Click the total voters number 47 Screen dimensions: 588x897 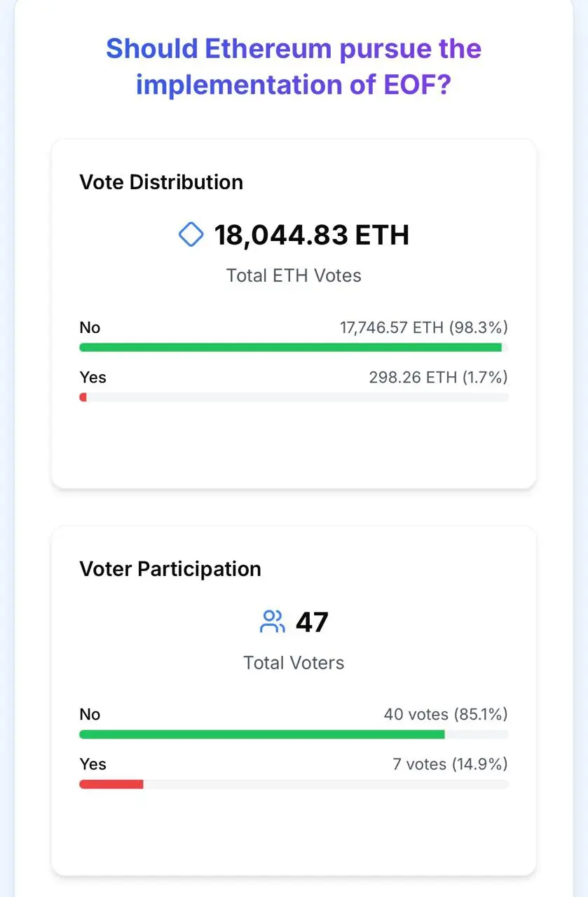312,622
